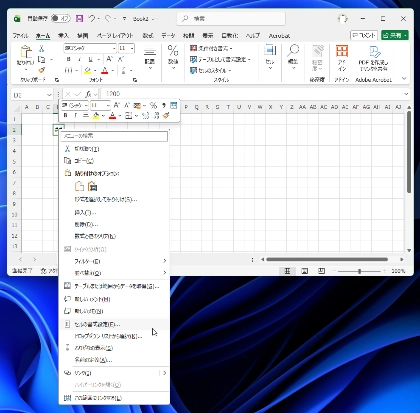This screenshot has width=420, height=413.
Task: Expand the formula bar with the chevron
Action: click(406, 94)
